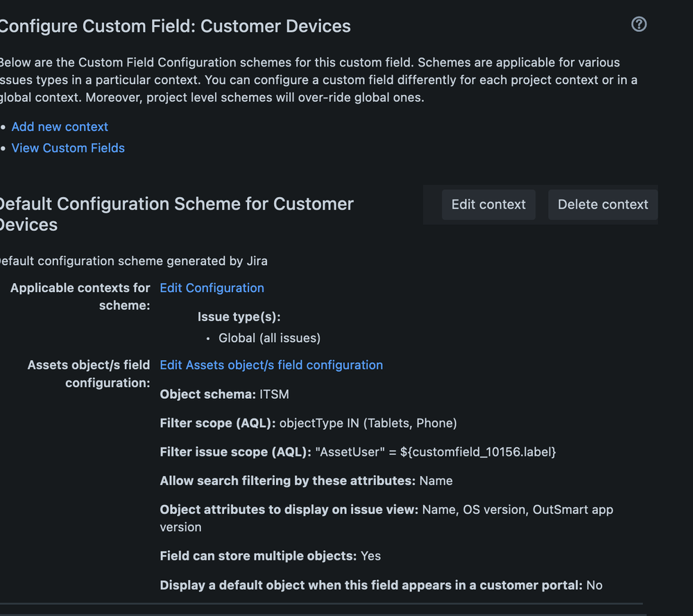Click the "No" value for customer portal default
The image size is (693, 616).
pyautogui.click(x=594, y=585)
